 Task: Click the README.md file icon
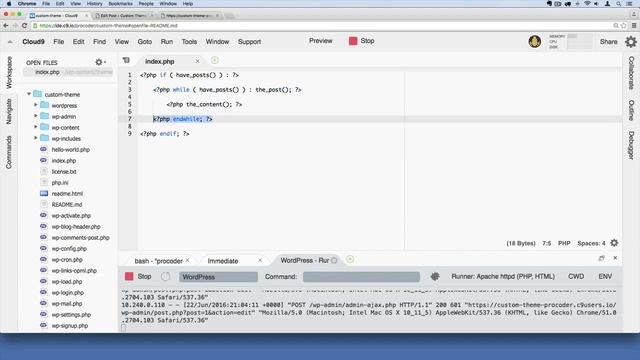pyautogui.click(x=44, y=204)
